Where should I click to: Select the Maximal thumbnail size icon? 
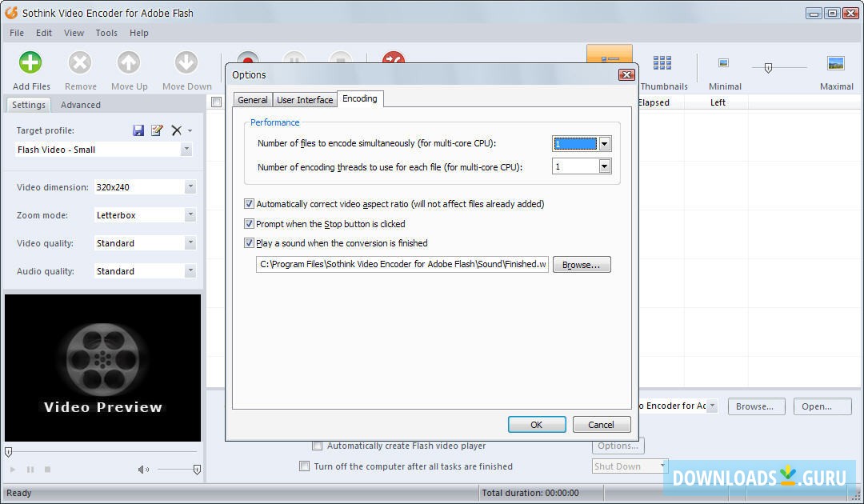[x=836, y=62]
